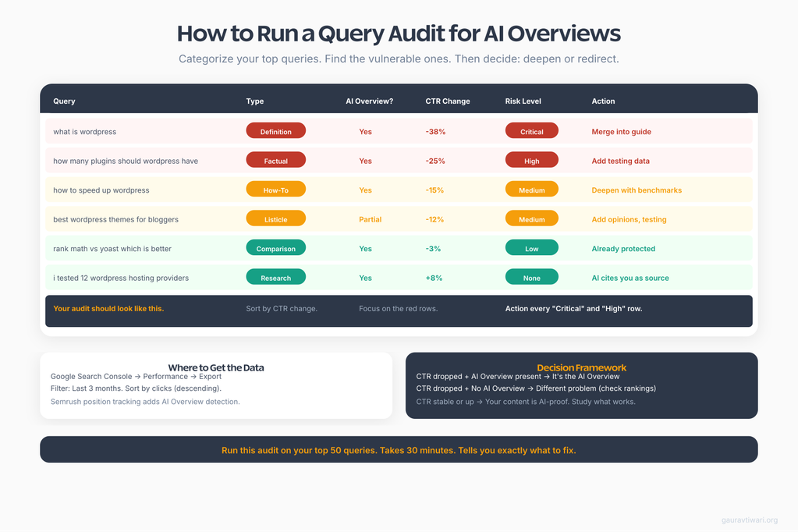The height and width of the screenshot is (532, 798).
Task: Click the Risk Level column header
Action: pos(523,101)
